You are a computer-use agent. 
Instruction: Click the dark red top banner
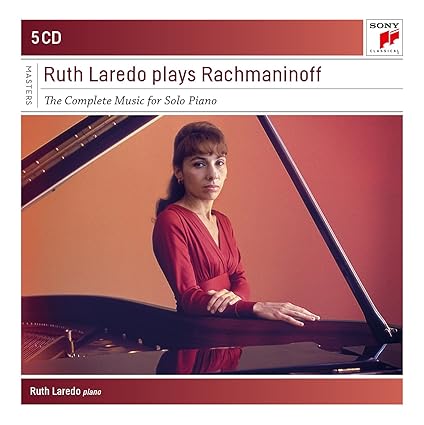[192, 38]
